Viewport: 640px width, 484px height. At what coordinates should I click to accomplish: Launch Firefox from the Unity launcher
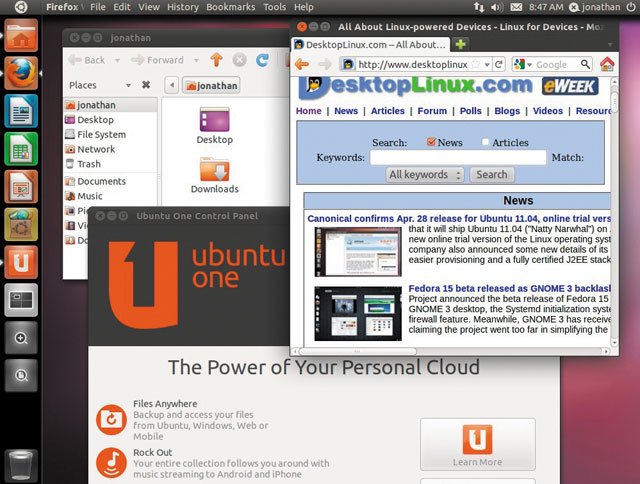tap(21, 73)
